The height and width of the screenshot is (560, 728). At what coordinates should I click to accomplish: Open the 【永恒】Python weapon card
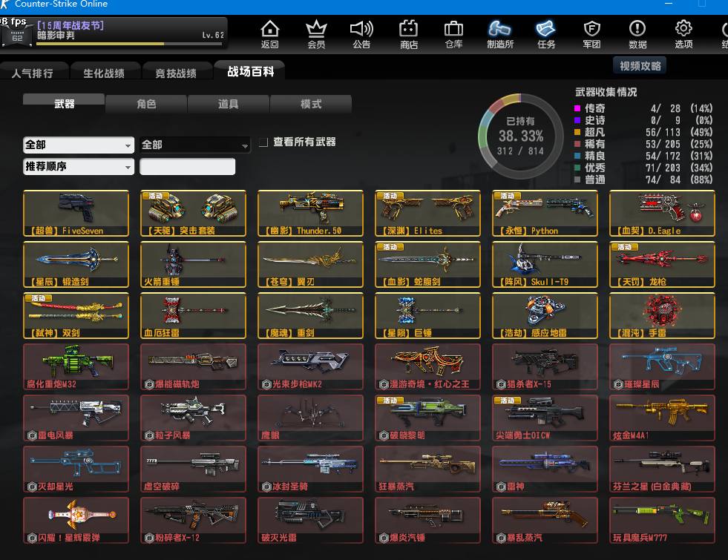545,214
